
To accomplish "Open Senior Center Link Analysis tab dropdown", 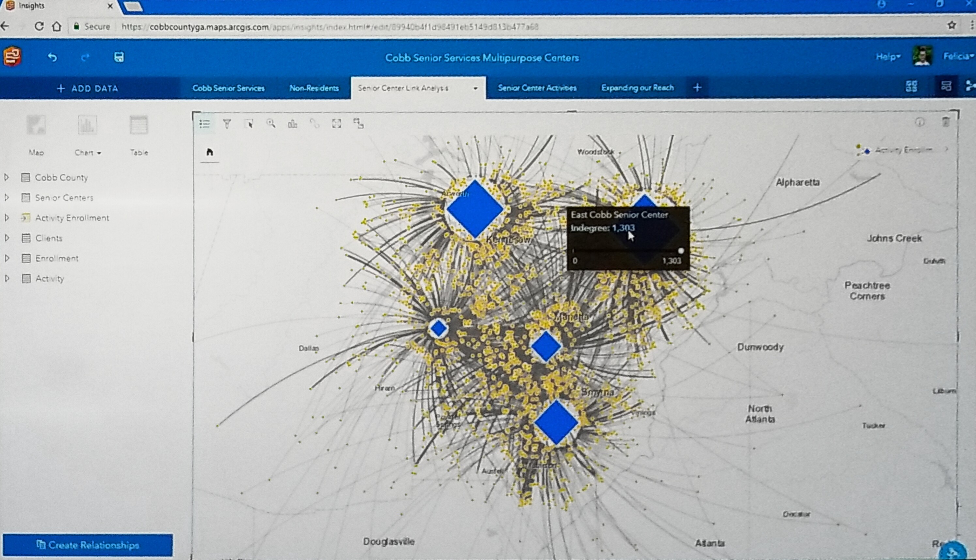I will (x=475, y=88).
